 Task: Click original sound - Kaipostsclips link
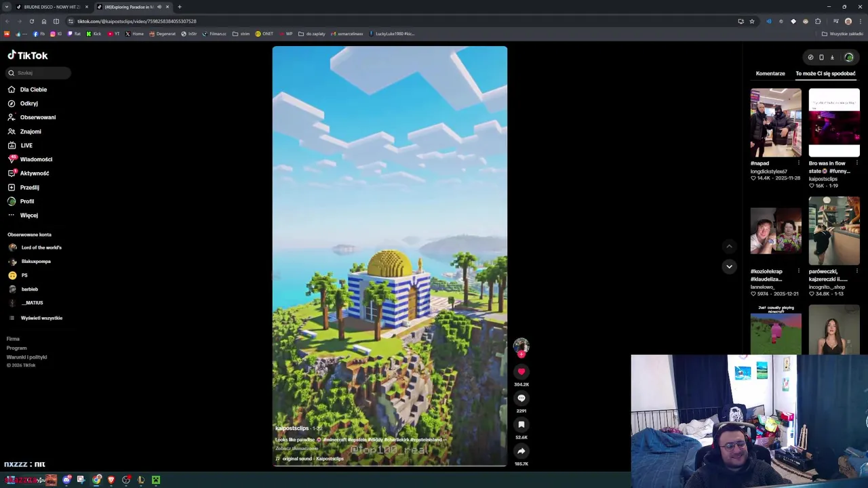click(x=313, y=459)
